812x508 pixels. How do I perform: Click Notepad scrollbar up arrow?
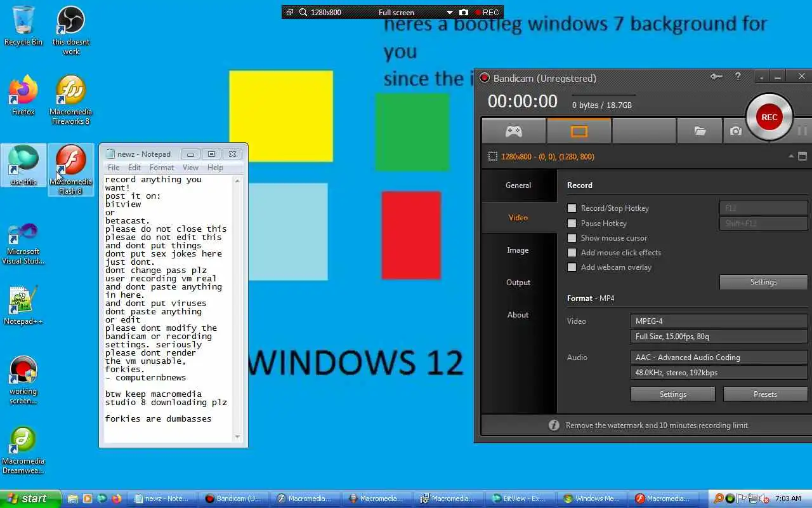point(238,181)
